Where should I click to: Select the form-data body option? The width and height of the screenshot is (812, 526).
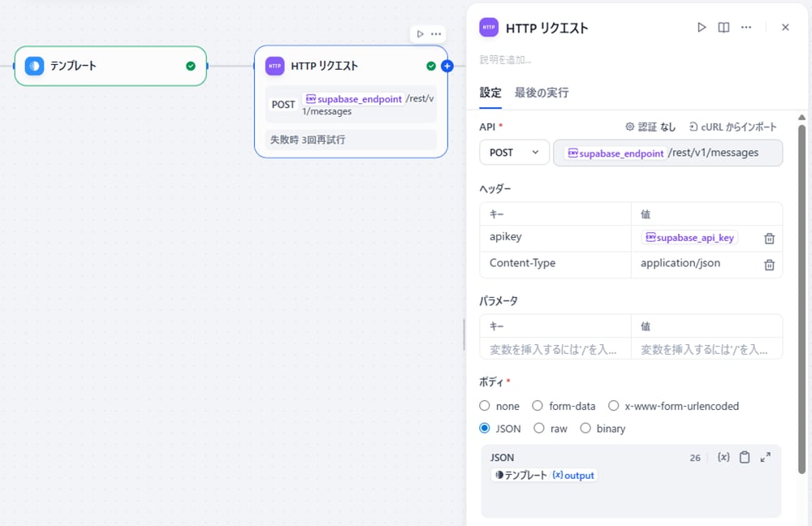tap(538, 406)
